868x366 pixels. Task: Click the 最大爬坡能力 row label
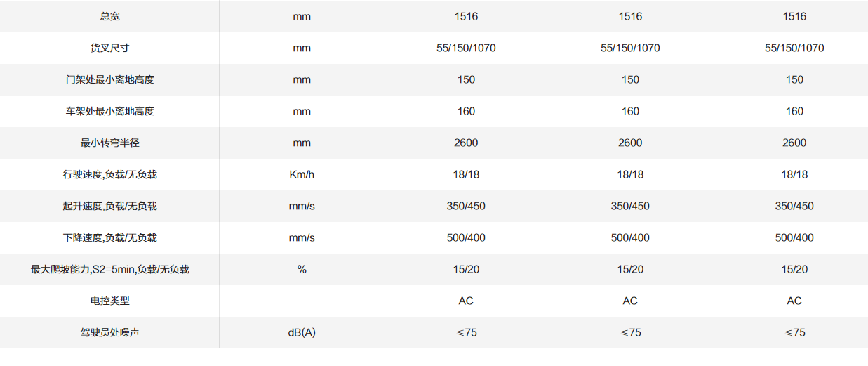point(109,269)
